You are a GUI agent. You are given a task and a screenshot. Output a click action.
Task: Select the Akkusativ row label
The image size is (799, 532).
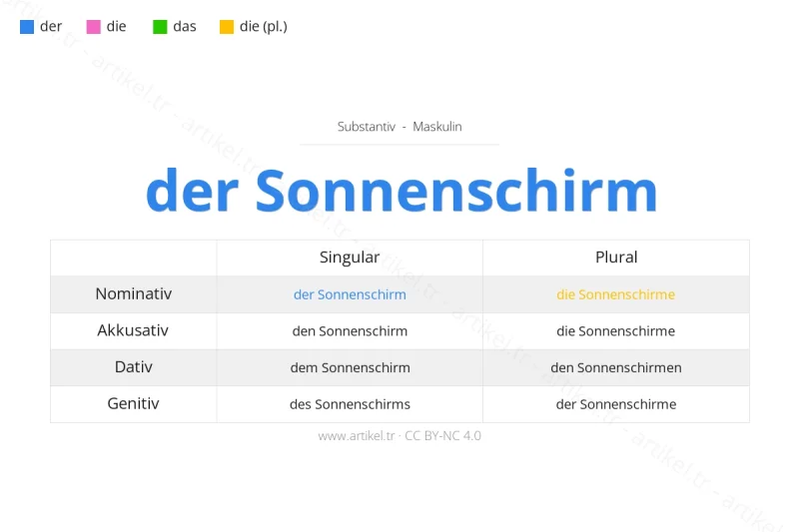134,330
